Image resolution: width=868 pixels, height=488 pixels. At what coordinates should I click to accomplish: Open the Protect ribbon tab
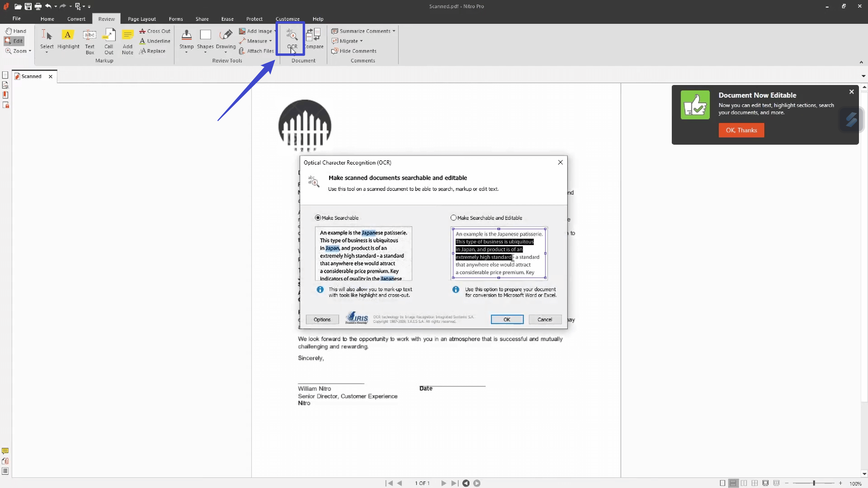pyautogui.click(x=254, y=19)
